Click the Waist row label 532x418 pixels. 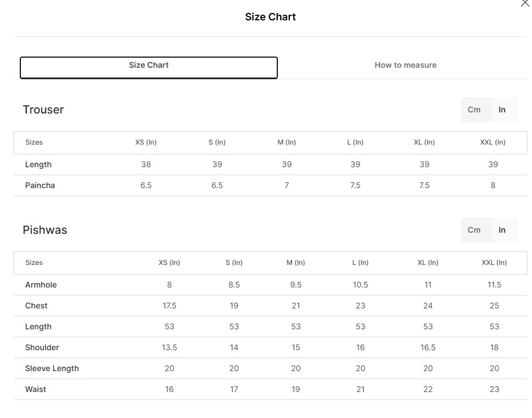(36, 389)
